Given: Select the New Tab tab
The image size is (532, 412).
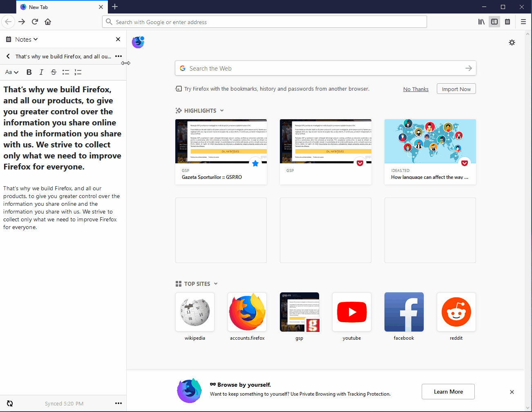Looking at the screenshot, I should (x=62, y=7).
